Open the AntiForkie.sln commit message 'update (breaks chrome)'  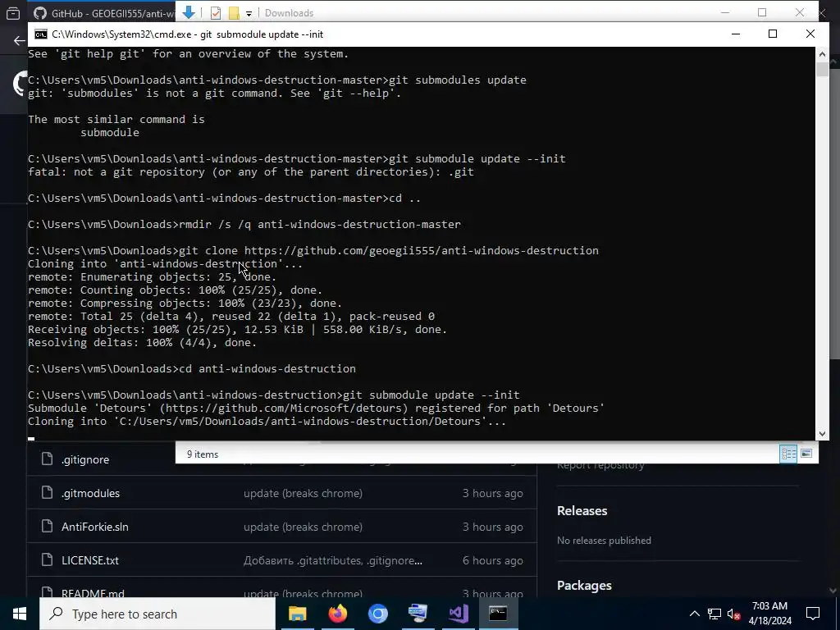point(303,527)
